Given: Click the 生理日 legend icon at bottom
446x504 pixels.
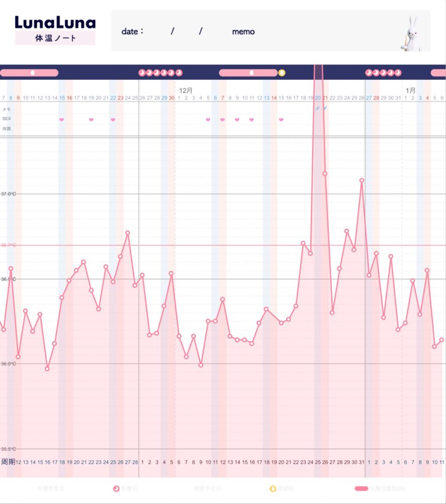Looking at the screenshot, I should [x=116, y=488].
